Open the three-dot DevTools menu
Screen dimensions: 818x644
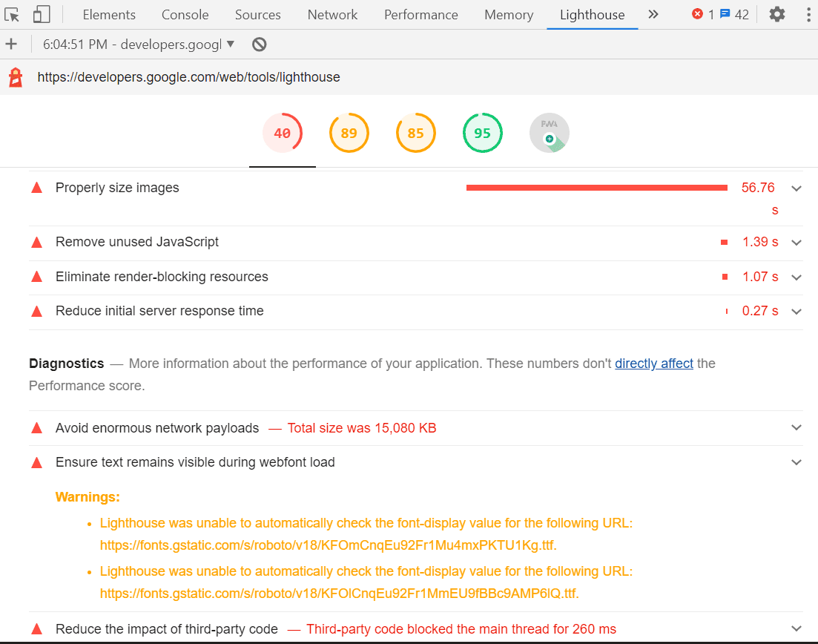pos(808,14)
